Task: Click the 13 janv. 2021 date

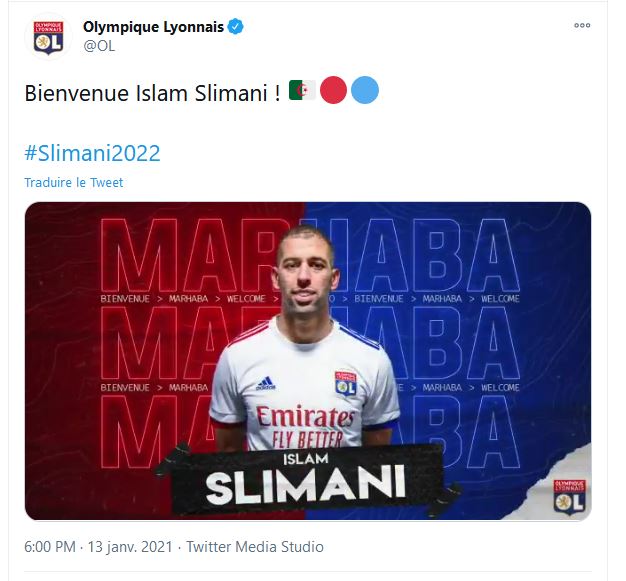Action: click(x=130, y=547)
